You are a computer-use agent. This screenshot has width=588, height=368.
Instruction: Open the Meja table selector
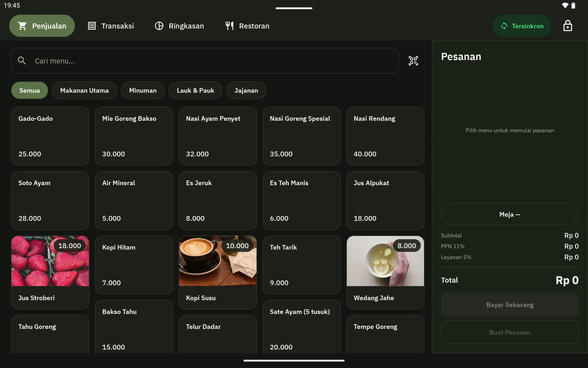click(x=510, y=214)
